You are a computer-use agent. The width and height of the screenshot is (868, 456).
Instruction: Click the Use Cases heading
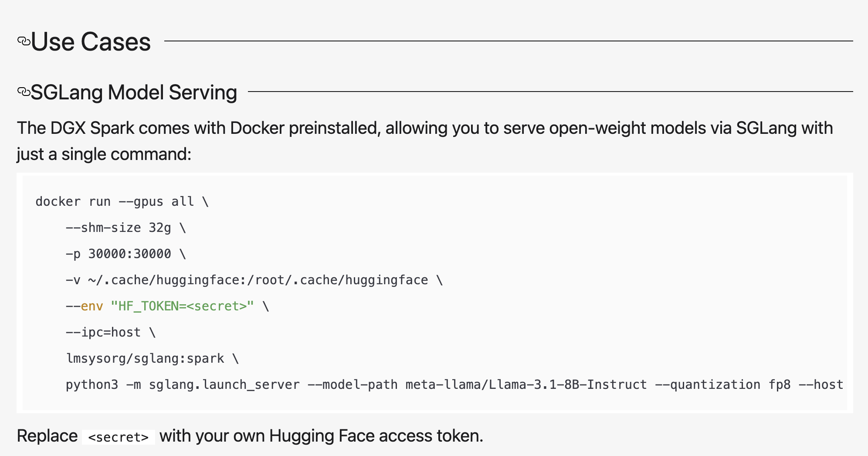[x=91, y=42]
